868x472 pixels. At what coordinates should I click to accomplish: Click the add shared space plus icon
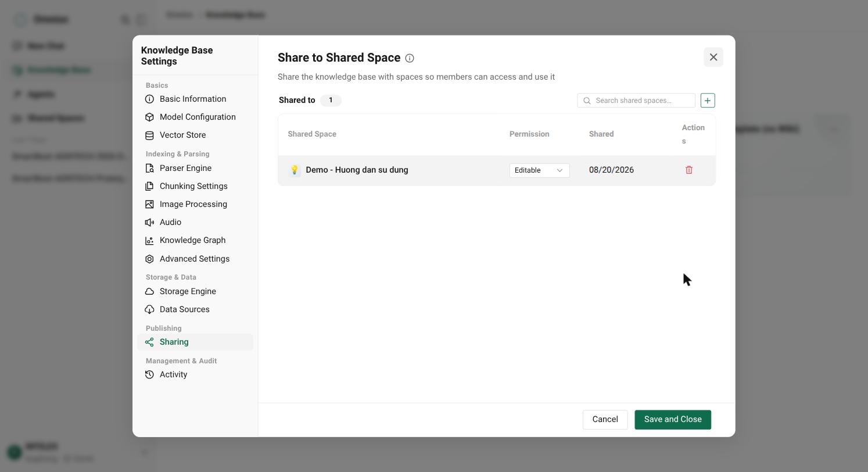tap(708, 101)
